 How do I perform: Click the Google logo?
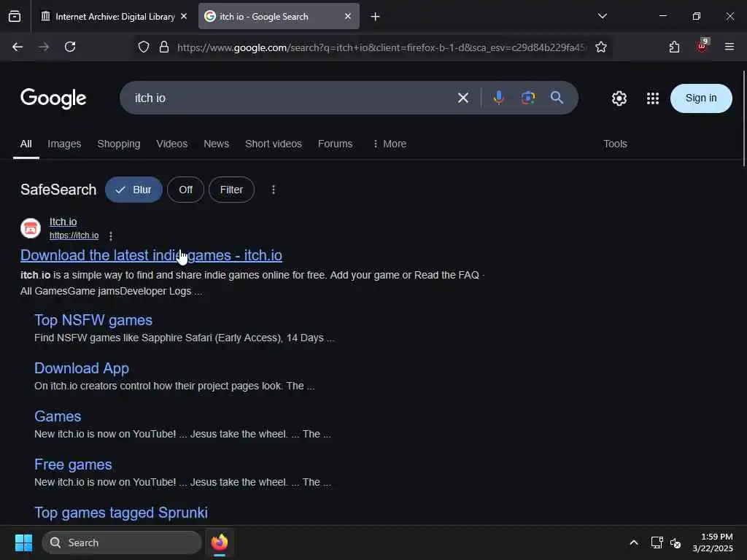[53, 98]
